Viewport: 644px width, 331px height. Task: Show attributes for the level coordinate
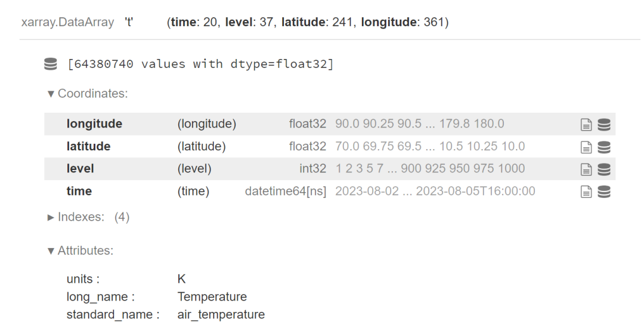[x=586, y=169]
